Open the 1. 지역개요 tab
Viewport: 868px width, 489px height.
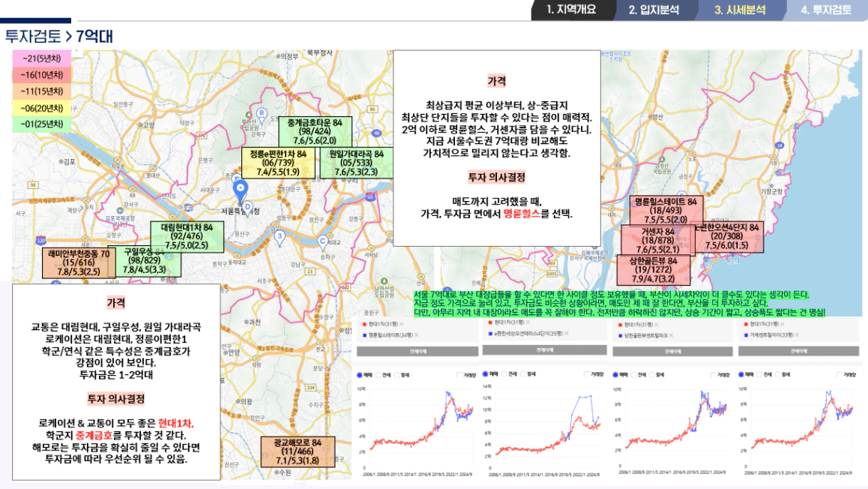click(x=572, y=10)
